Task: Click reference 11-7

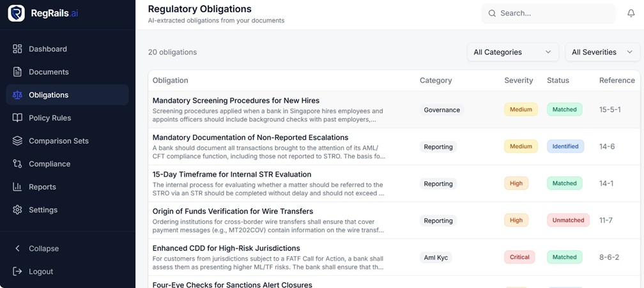Action: point(606,220)
